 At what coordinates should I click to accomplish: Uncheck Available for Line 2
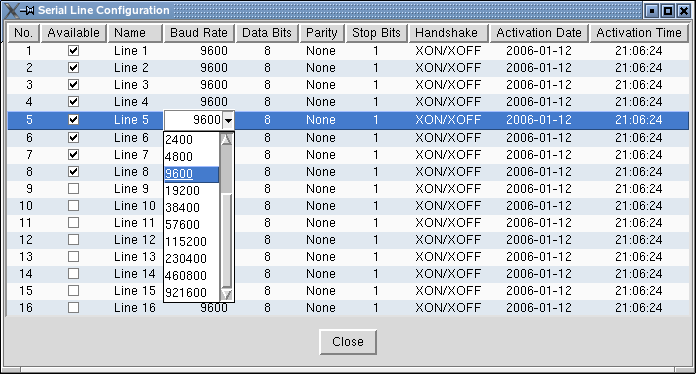tap(74, 68)
